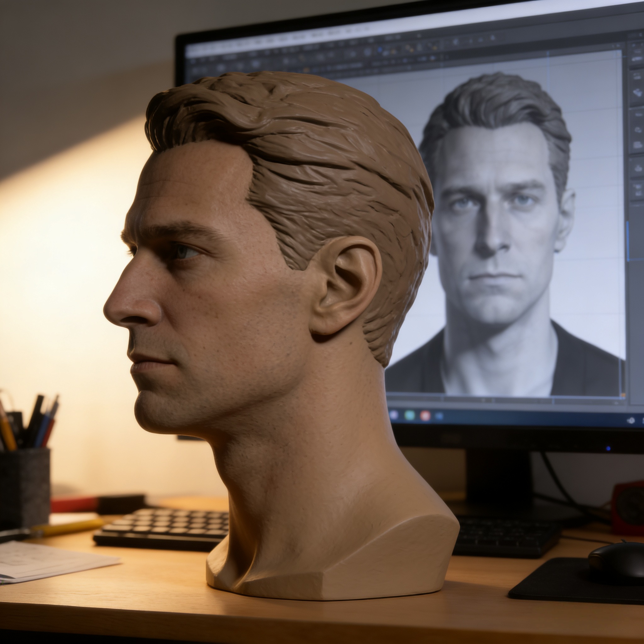
Task: Select the Move tool icon on the right panel
Action: 635,143
